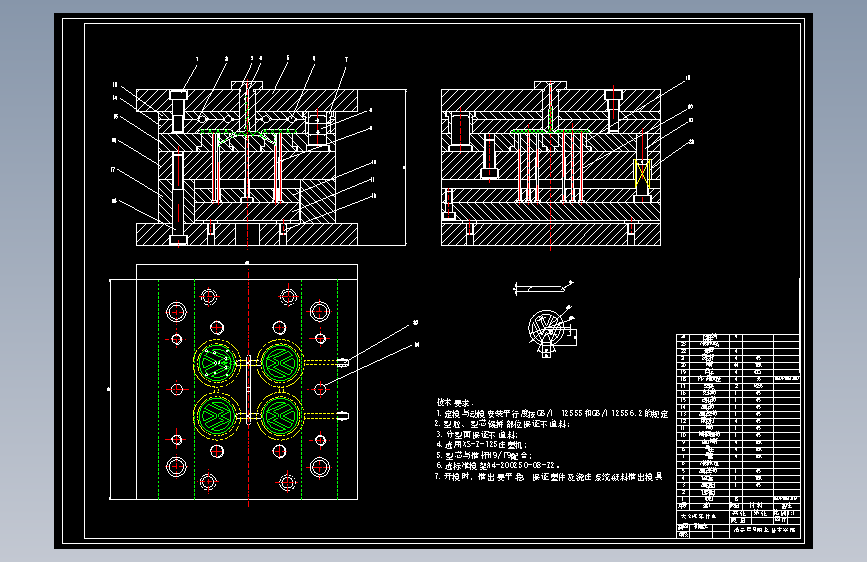Select the 技术要求 technical requirements heading
867x562 pixels.
click(x=455, y=403)
